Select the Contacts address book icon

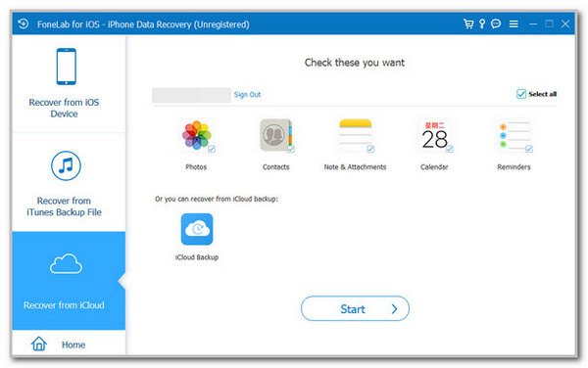point(275,135)
